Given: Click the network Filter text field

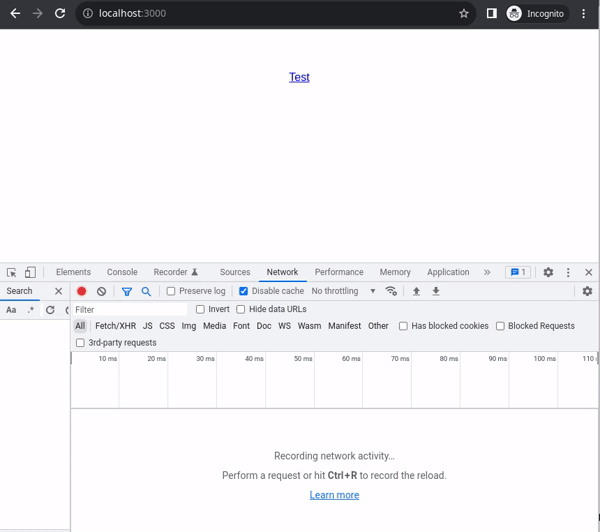Looking at the screenshot, I should (130, 309).
